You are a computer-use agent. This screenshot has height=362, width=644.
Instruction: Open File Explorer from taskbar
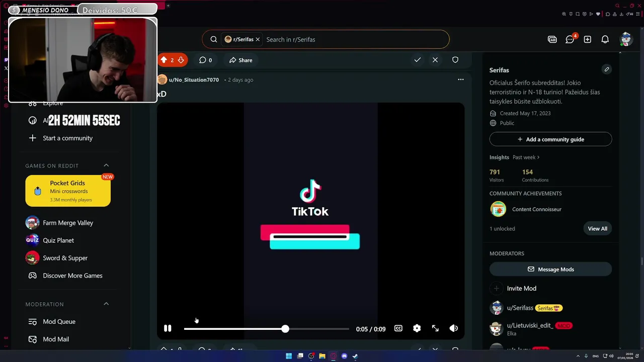(x=322, y=356)
